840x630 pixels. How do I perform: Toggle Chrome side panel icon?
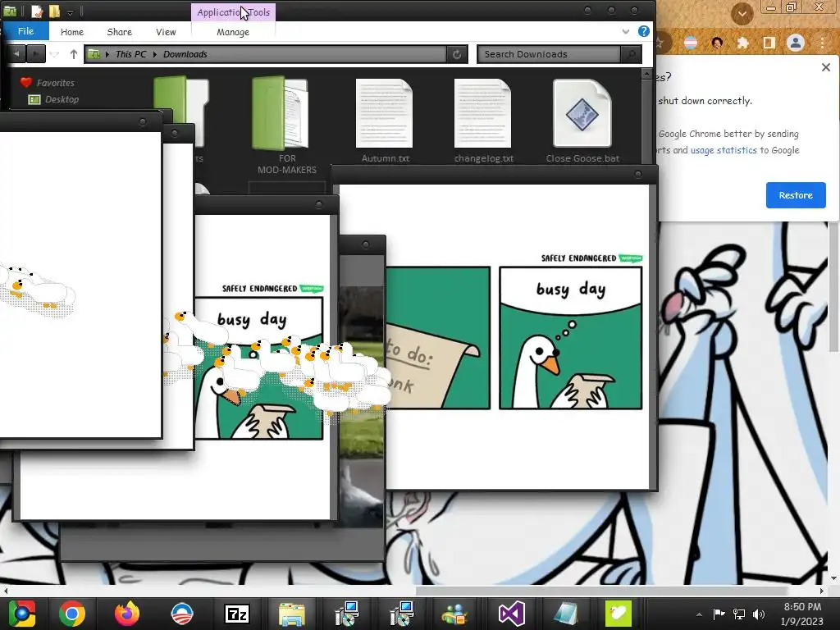769,43
